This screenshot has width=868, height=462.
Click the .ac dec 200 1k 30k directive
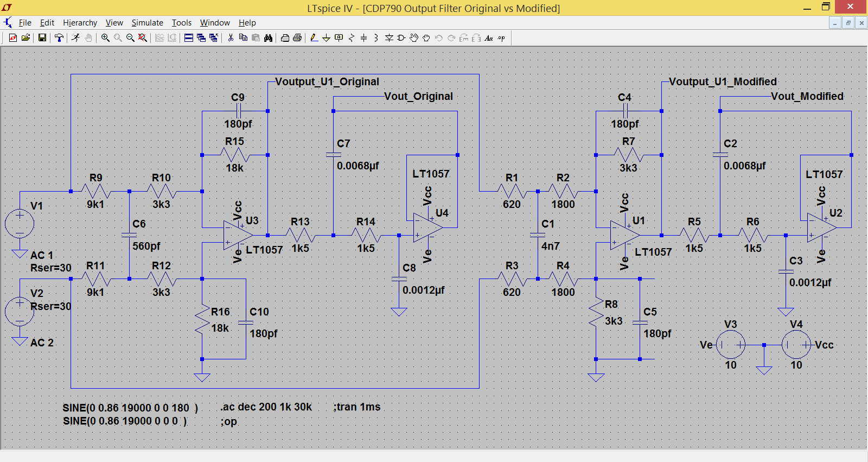(266, 407)
